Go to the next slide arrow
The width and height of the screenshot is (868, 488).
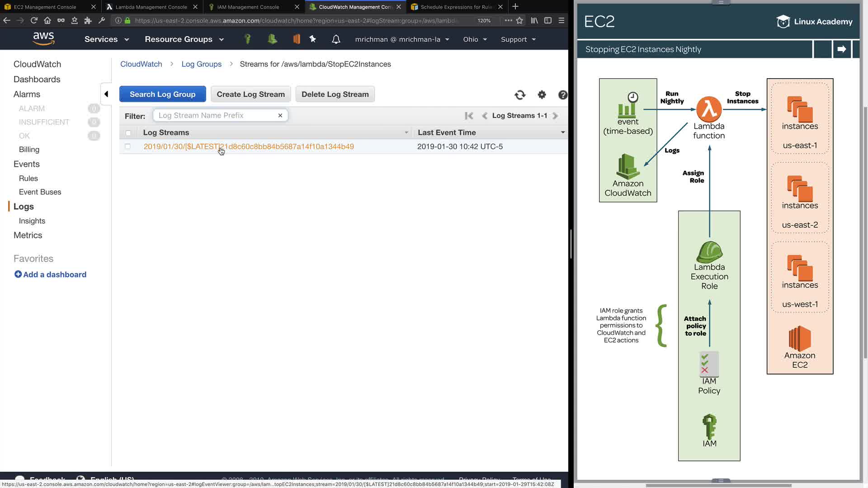841,49
